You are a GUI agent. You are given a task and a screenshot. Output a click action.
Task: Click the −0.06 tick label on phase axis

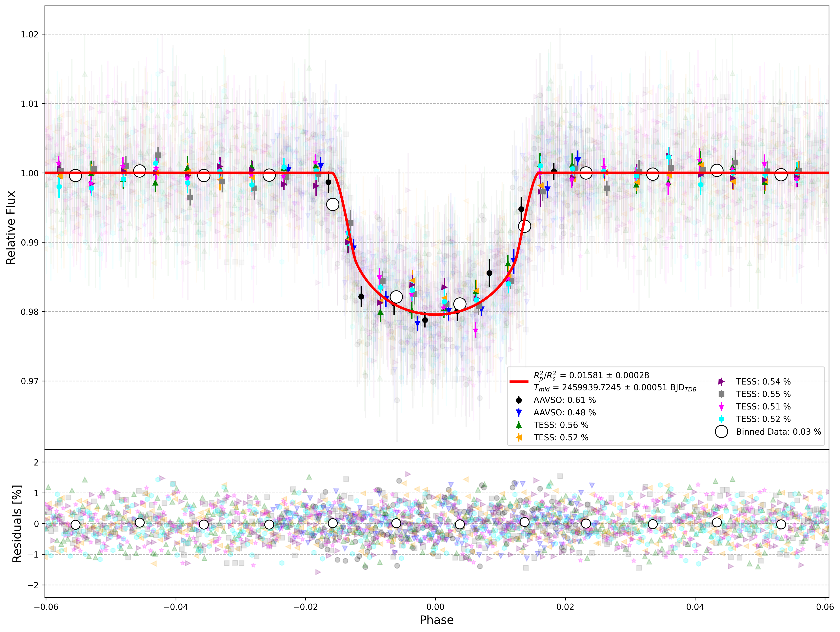(x=46, y=607)
